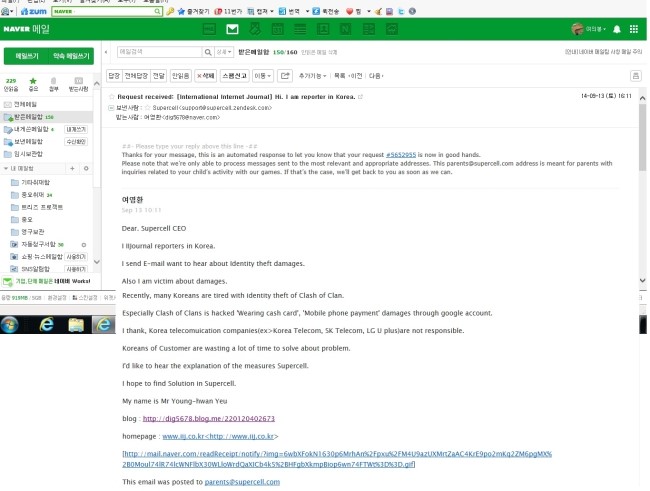This screenshot has width=650, height=491.
Task: Open Sent Mail folder
Action: [x=28, y=142]
